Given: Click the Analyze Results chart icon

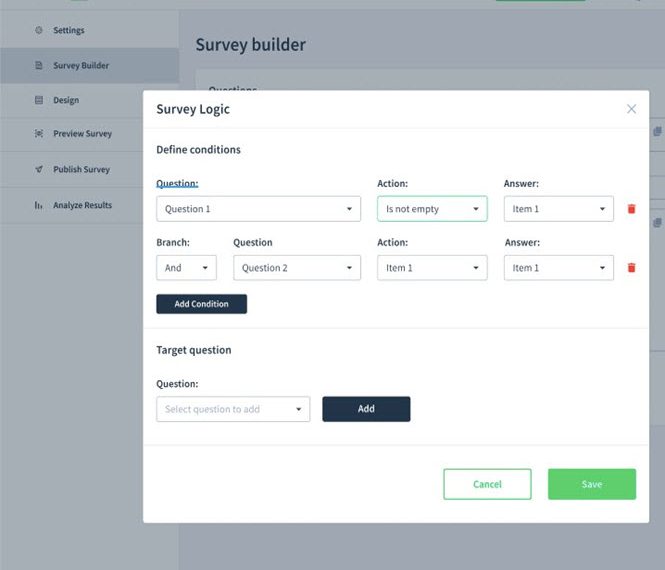Looking at the screenshot, I should click(39, 206).
